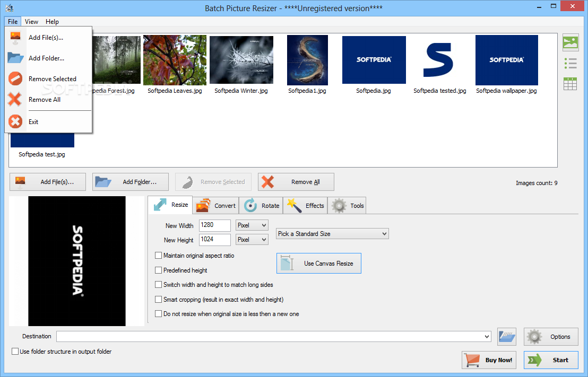Click the New Width input field
The image size is (588, 377).
[214, 225]
